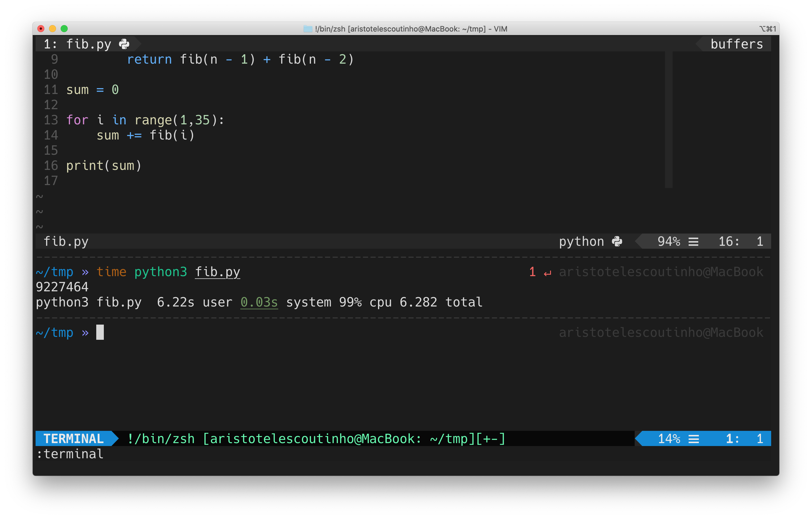Click the 16: 1 cursor position in statusline
This screenshot has height=519, width=812.
[x=741, y=242]
